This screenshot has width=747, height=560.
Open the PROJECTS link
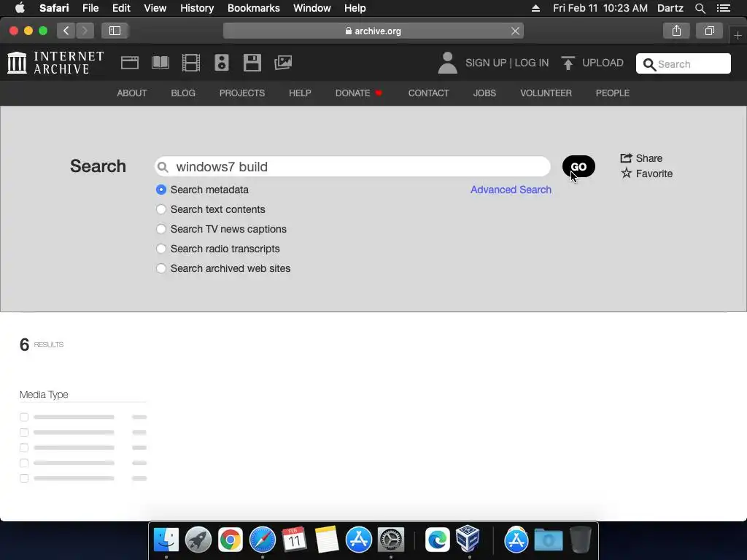pos(242,93)
